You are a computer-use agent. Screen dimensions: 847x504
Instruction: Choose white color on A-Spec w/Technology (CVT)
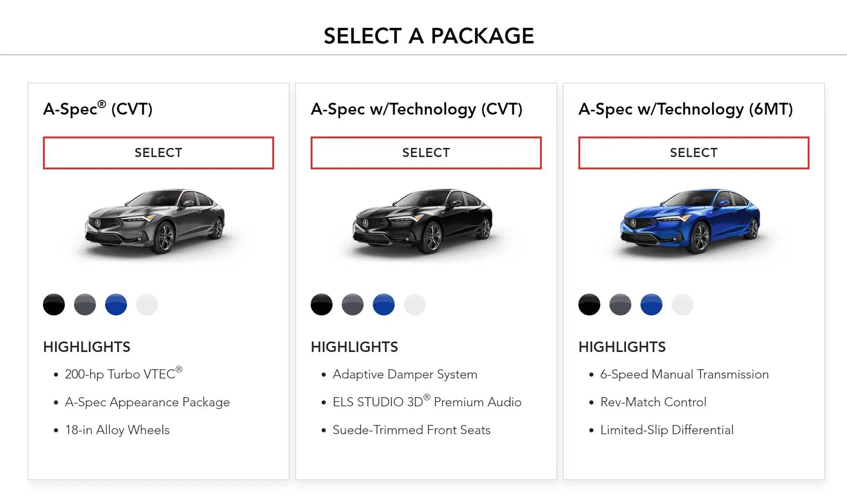tap(414, 304)
